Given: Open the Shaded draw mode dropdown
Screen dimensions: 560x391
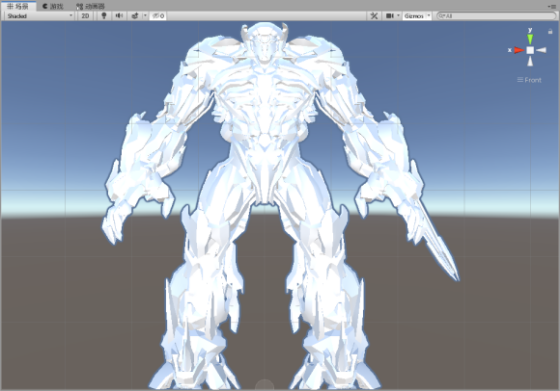Looking at the screenshot, I should tap(39, 16).
